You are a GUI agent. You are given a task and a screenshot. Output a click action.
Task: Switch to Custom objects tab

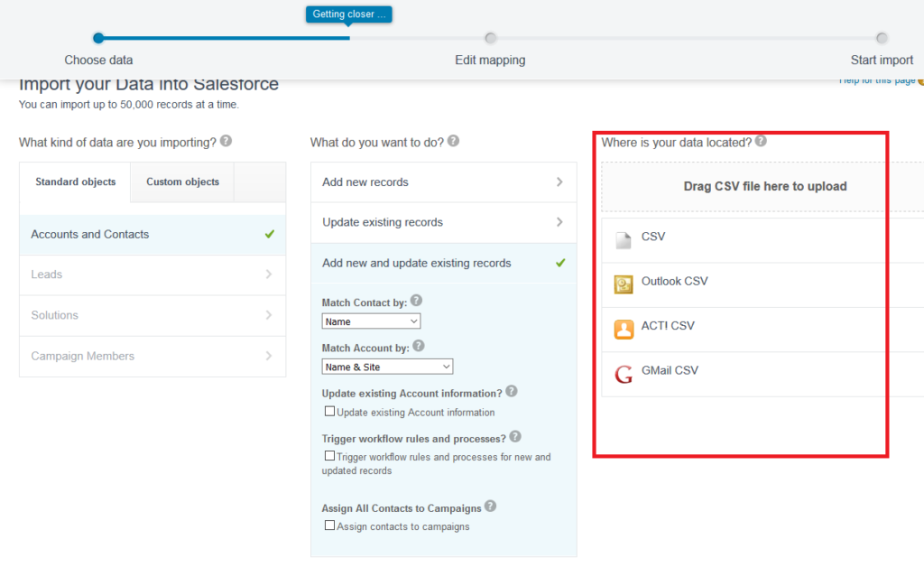182,182
